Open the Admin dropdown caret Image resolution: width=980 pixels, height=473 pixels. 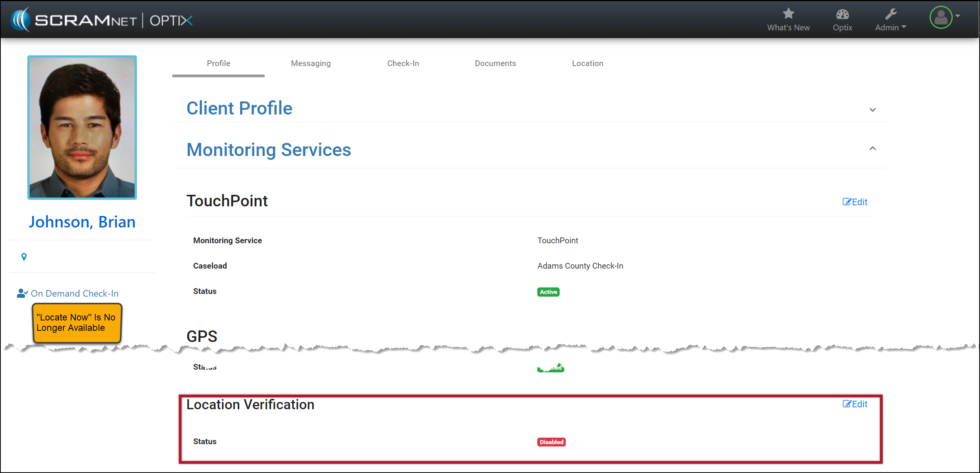(x=904, y=27)
